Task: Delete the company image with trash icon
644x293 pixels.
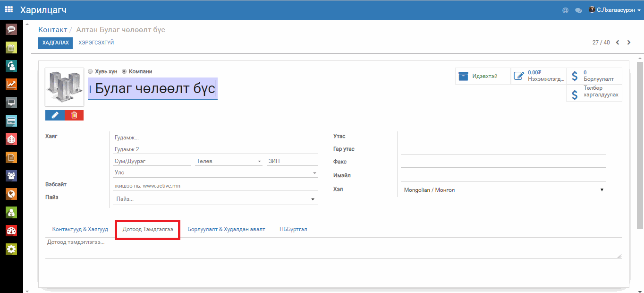Action: tap(74, 115)
